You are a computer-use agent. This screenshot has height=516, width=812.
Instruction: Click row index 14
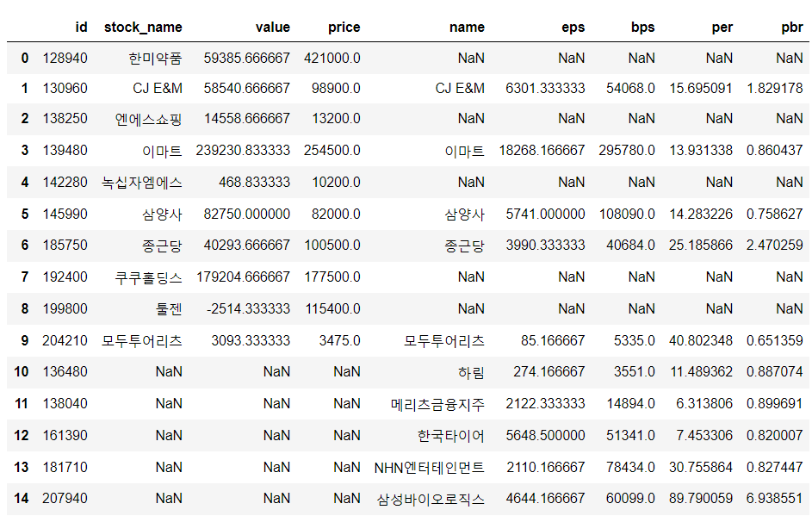click(22, 499)
